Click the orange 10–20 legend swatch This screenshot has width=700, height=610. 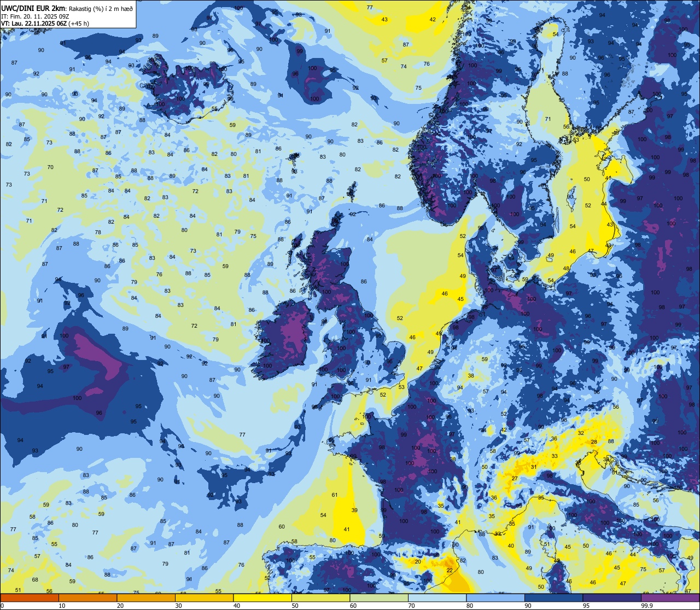tap(87, 597)
